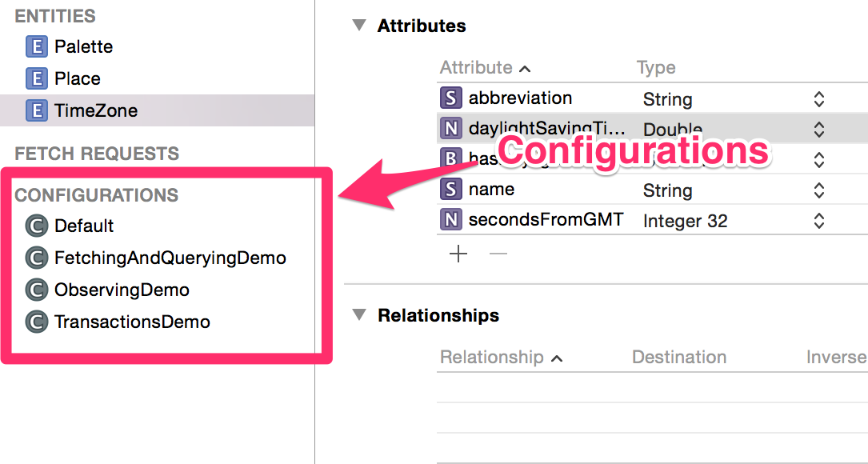This screenshot has width=868, height=464.
Task: Open type dropdown for name attribute
Action: pyautogui.click(x=818, y=190)
